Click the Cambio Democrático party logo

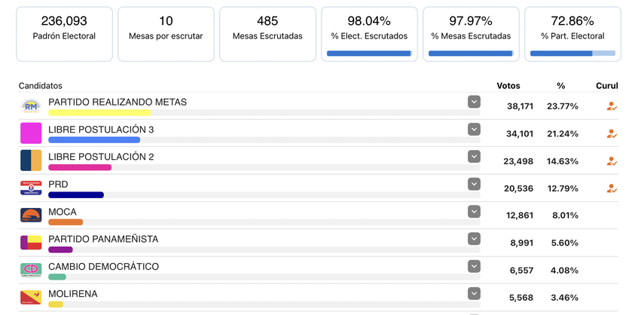click(x=31, y=270)
